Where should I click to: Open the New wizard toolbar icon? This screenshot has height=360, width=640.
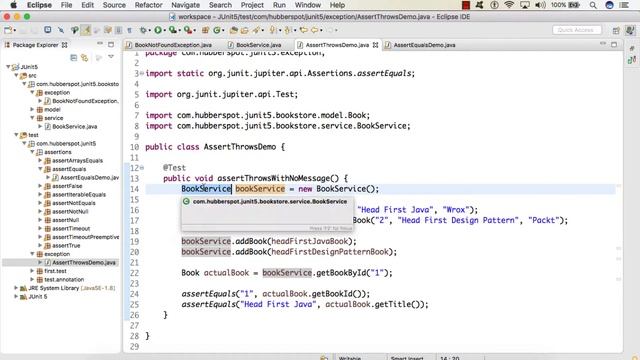[x=7, y=30]
